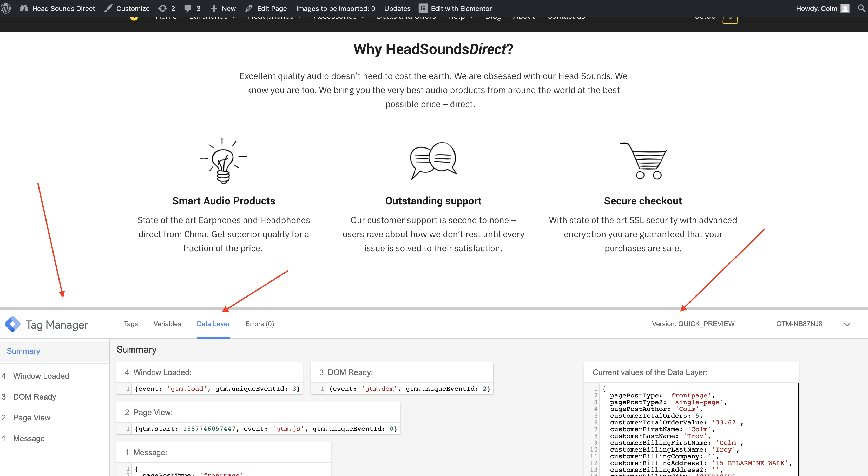
Task: Click the Tag Manager logo icon
Action: (x=13, y=324)
